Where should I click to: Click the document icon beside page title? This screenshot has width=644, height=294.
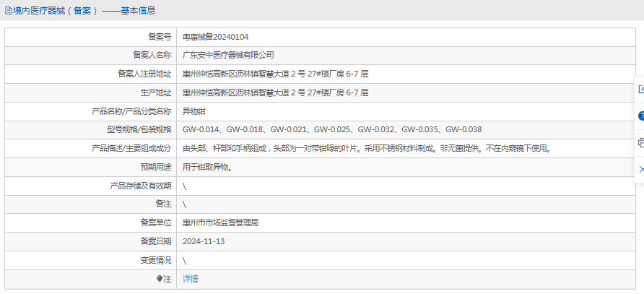point(8,11)
